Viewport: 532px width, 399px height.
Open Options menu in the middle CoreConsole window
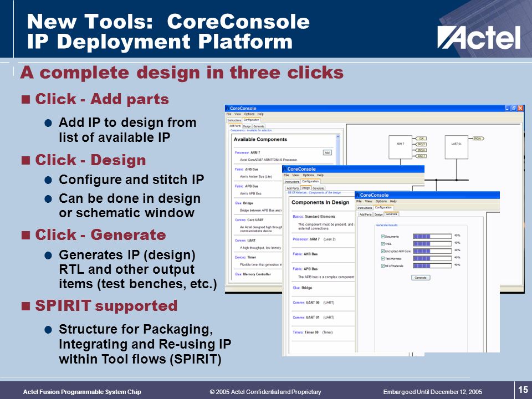click(308, 175)
